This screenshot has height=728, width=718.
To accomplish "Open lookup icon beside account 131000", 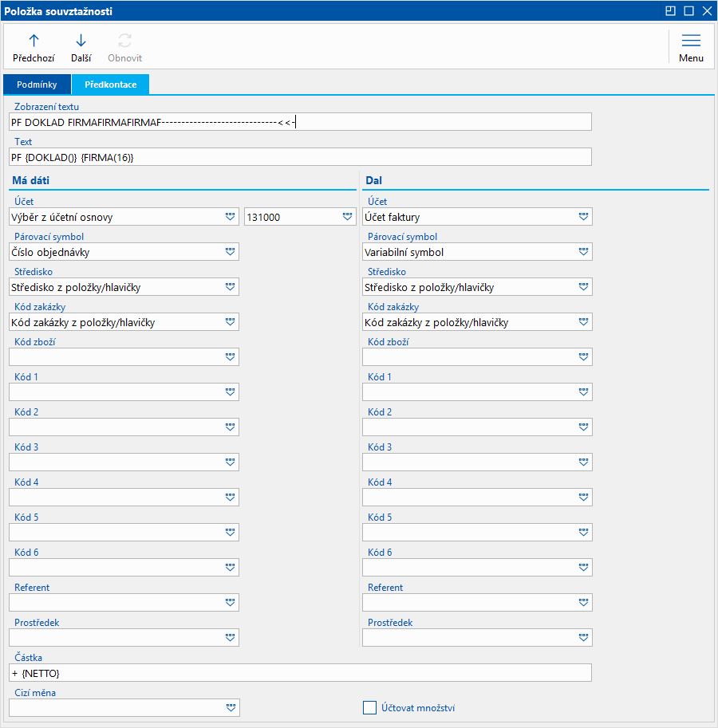I will coord(347,217).
